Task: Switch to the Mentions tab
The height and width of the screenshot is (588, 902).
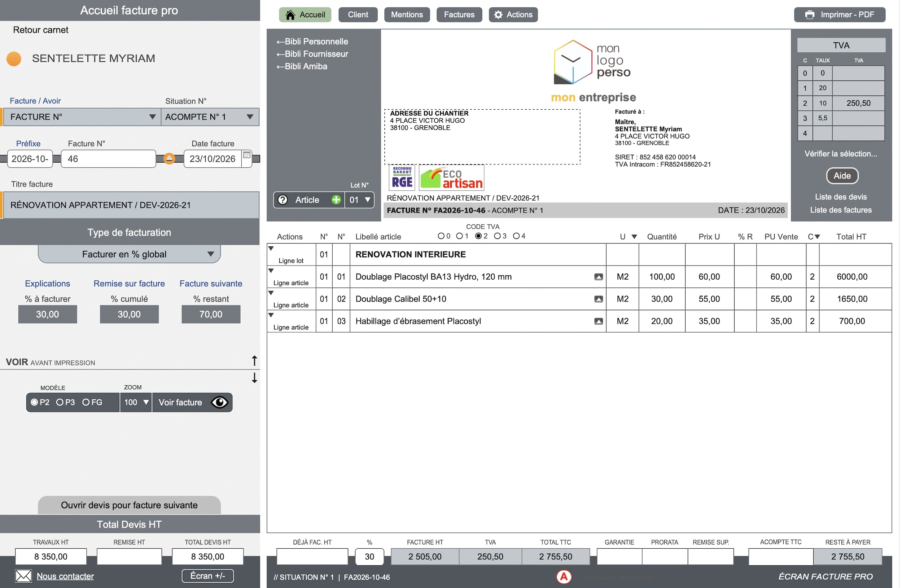Action: point(407,15)
